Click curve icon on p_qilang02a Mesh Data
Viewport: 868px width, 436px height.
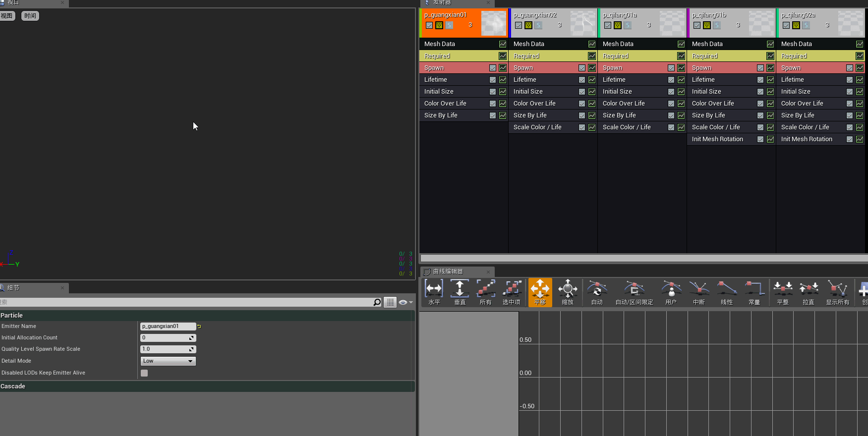tap(860, 44)
